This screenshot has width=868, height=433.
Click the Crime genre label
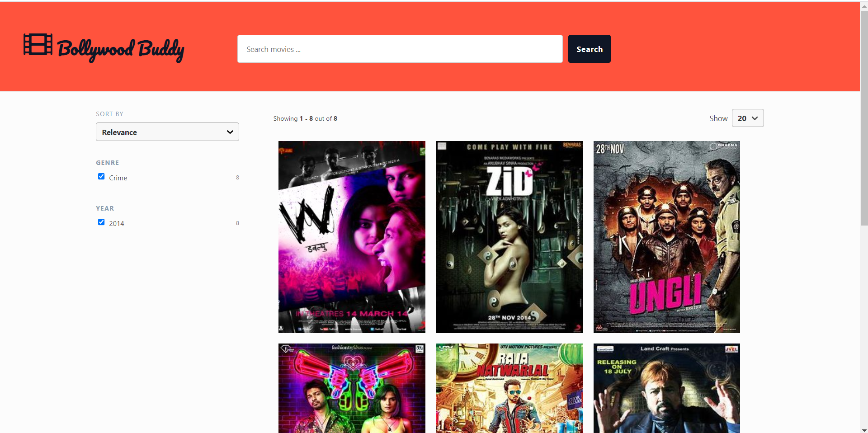point(118,178)
